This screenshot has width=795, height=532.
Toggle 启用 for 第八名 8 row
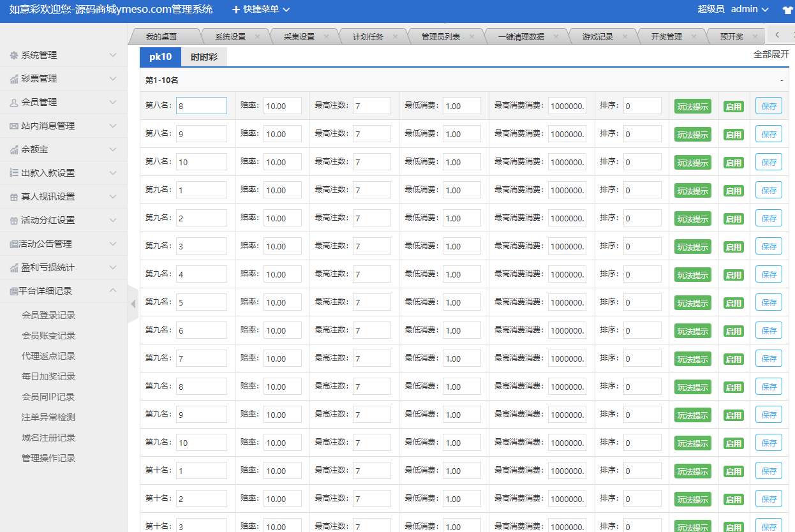coord(734,107)
